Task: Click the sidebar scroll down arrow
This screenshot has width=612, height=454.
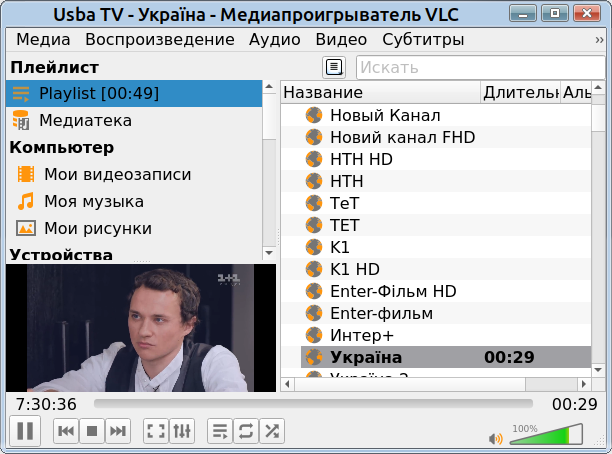Action: coord(269,253)
